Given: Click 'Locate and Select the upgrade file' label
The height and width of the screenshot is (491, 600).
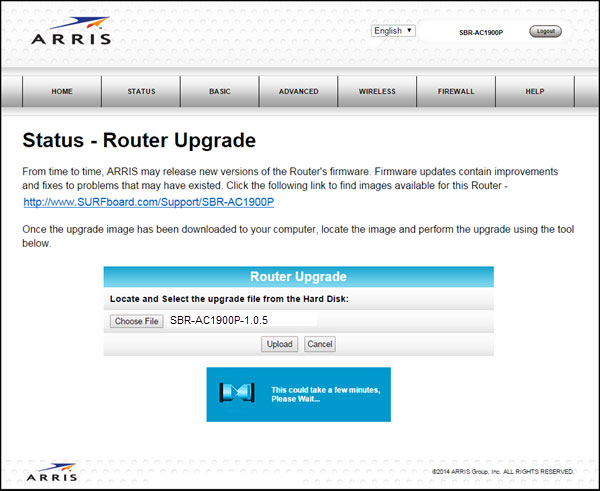Looking at the screenshot, I should (229, 299).
